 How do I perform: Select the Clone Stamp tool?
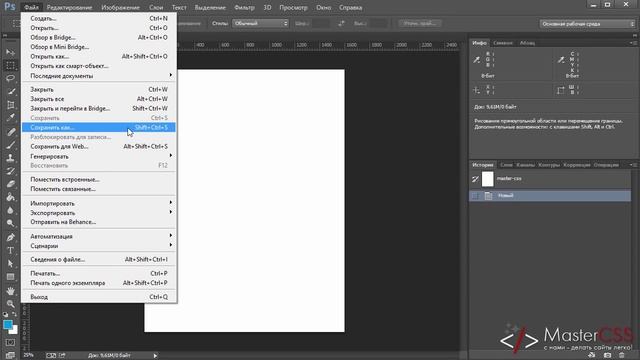click(10, 158)
